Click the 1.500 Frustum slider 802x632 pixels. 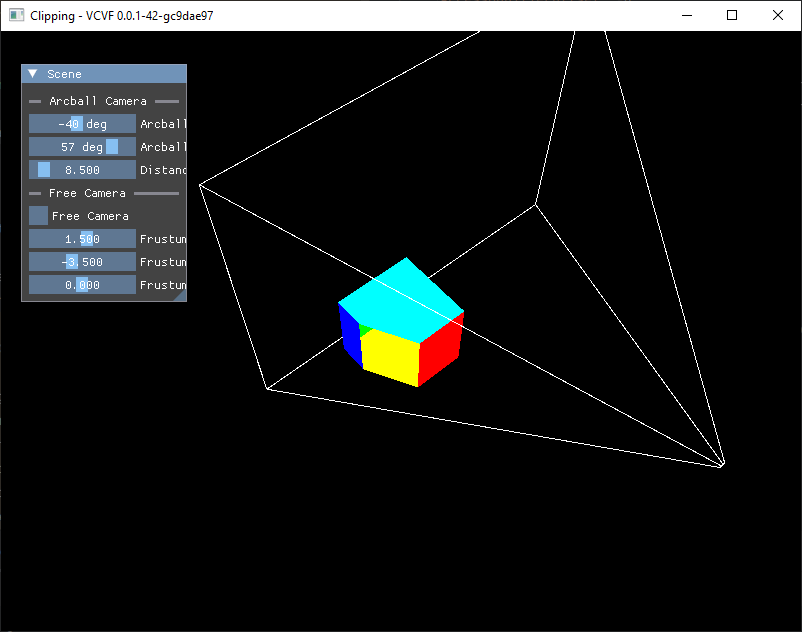(82, 239)
